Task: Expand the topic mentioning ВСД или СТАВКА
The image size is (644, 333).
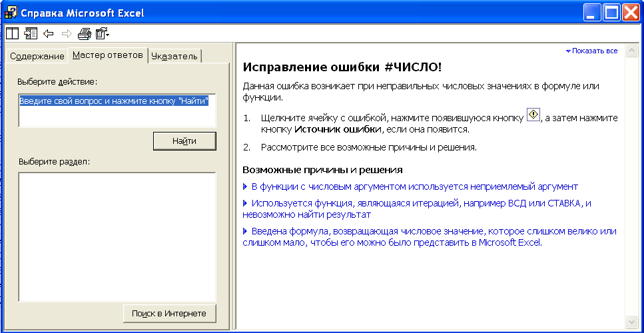Action: pos(417,209)
